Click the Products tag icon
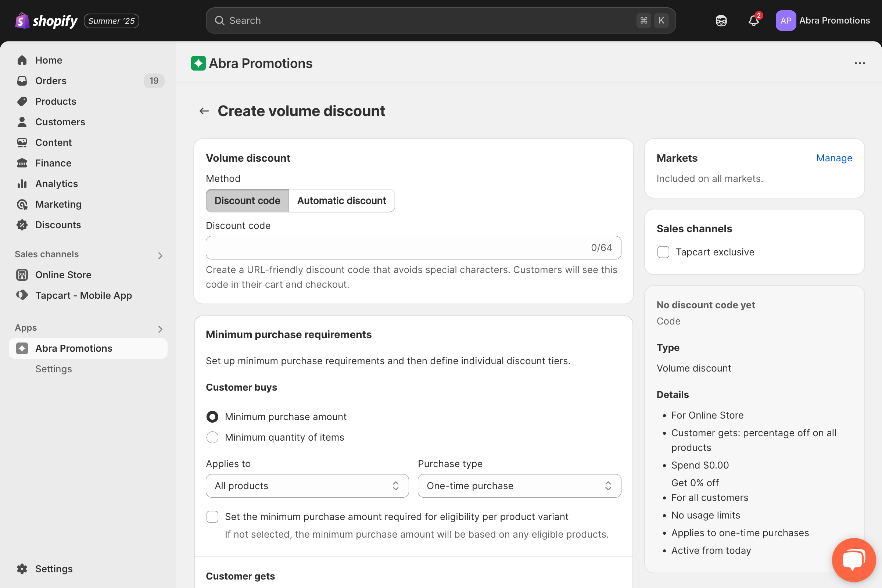Screen dimensions: 882x588 [22, 101]
